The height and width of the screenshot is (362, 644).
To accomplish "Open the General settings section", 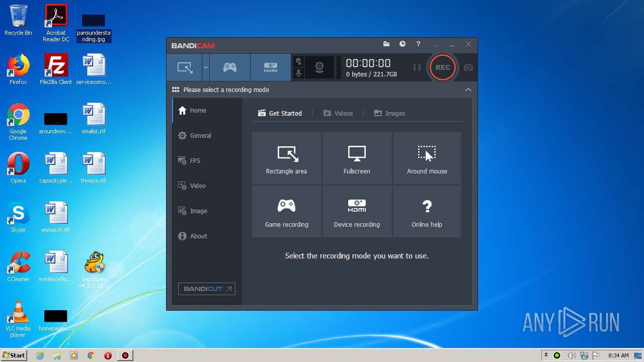I will (207, 136).
